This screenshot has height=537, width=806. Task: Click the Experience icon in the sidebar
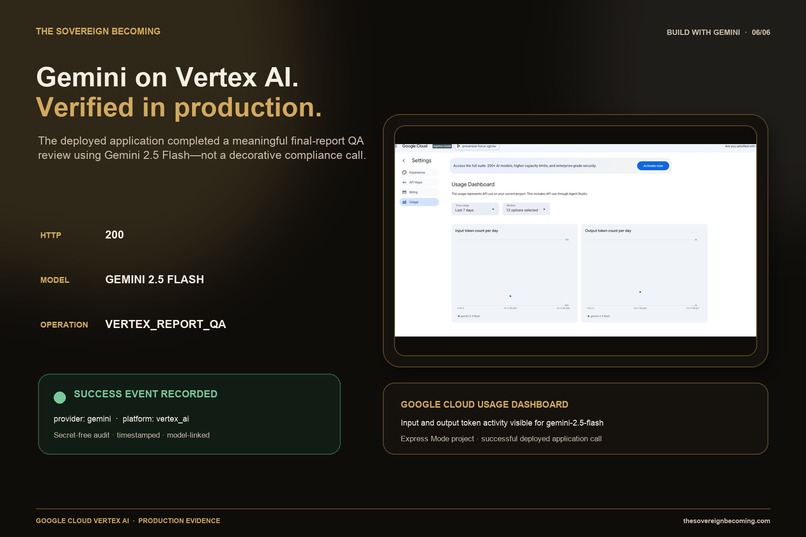tap(404, 173)
